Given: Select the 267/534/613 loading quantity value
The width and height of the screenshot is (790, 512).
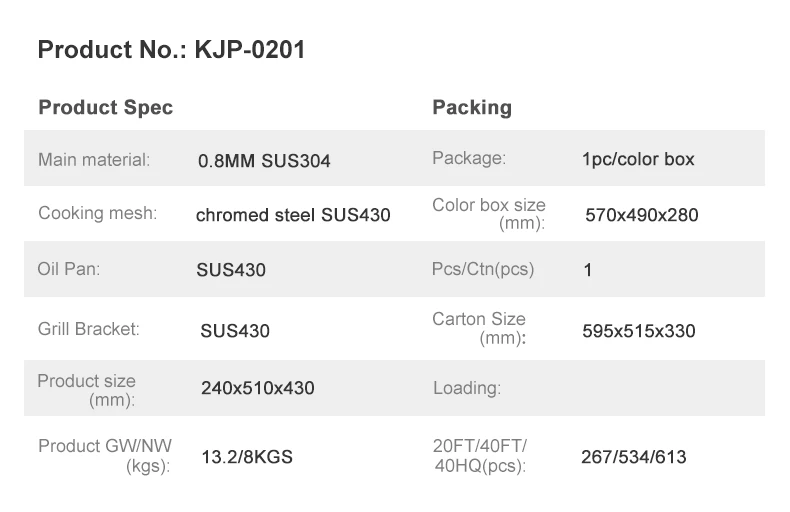Looking at the screenshot, I should (634, 457).
